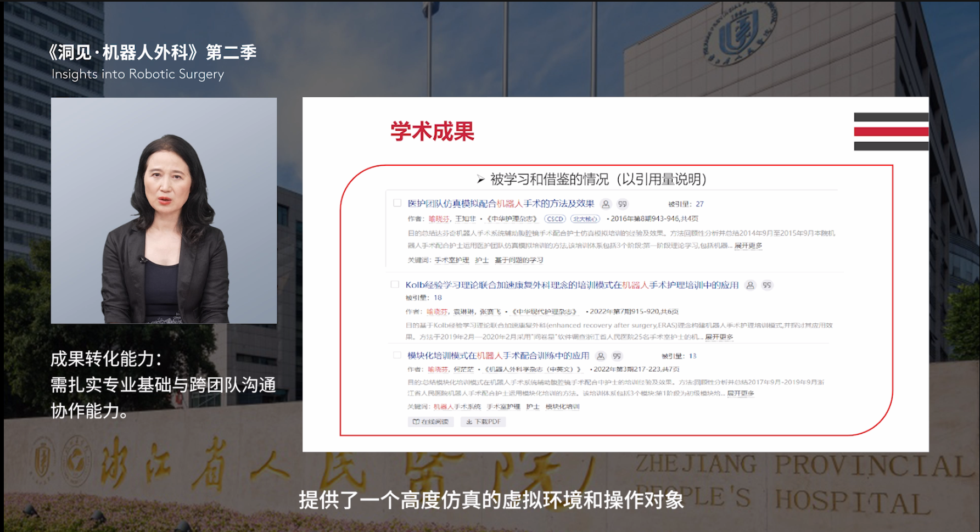The image size is (980, 532).
Task: Click the keyword 手术室护理 under first article
Action: click(452, 260)
